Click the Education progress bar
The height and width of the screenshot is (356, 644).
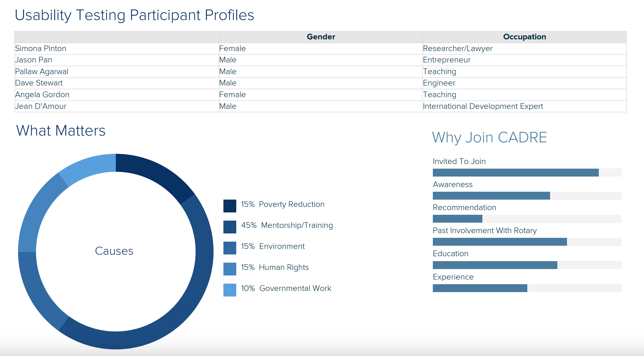point(527,265)
